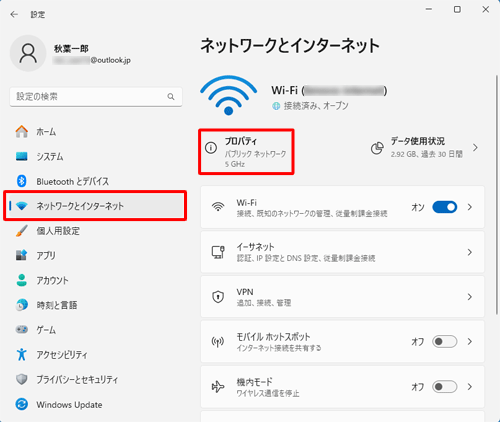Open the VPN 追加、接続、管理 card

tap(342, 297)
